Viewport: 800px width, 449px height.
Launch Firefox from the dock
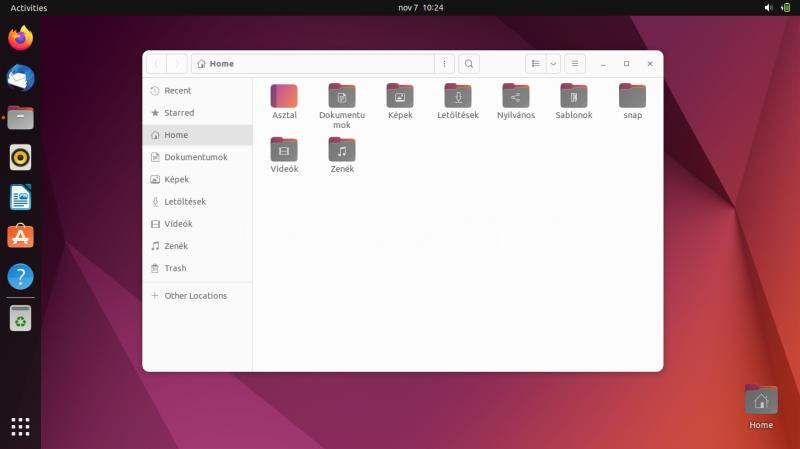[x=20, y=39]
